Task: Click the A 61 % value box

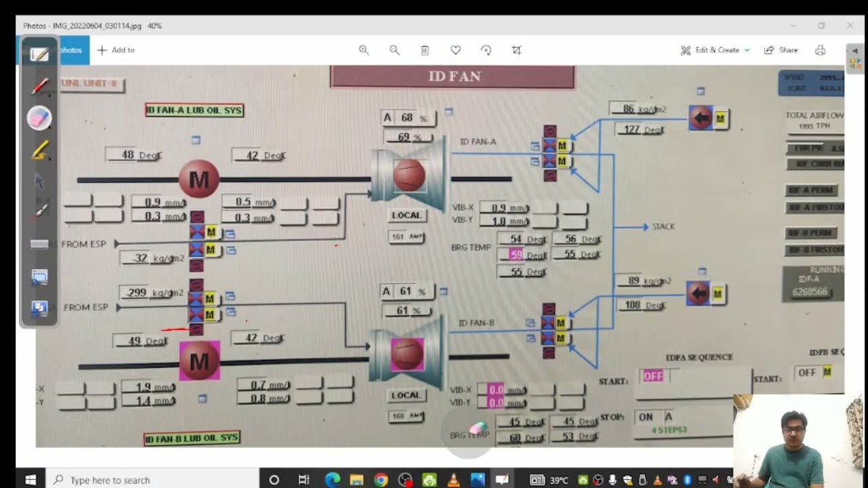Action: coord(406,291)
